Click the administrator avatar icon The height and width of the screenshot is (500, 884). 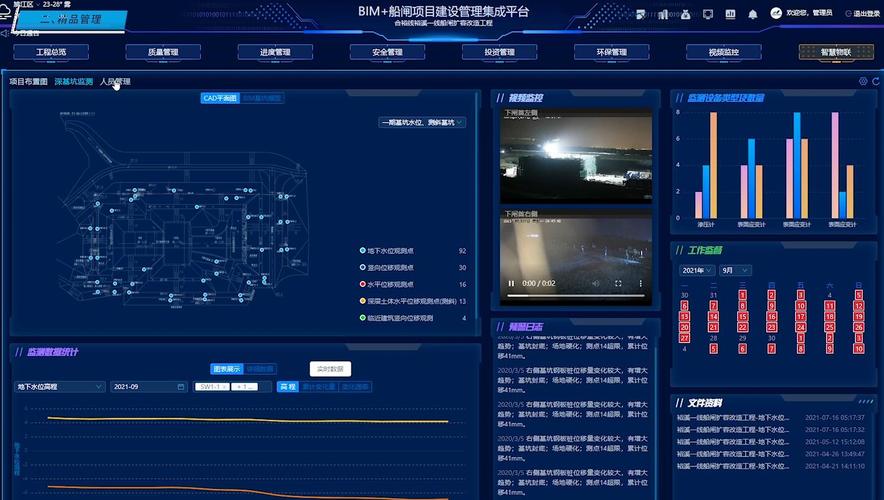[x=776, y=13]
